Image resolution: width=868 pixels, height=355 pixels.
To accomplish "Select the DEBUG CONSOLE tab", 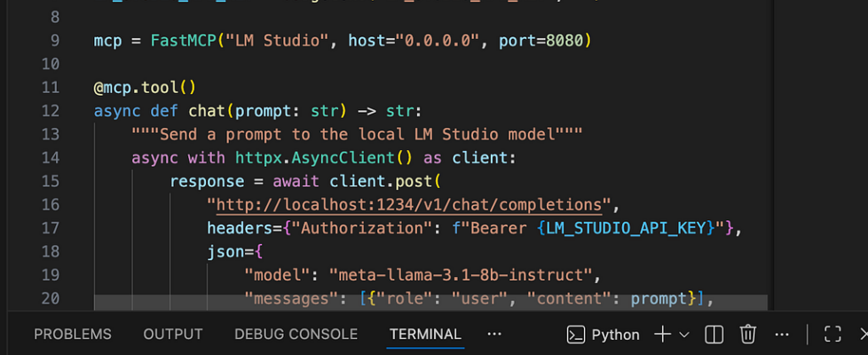I will click(296, 335).
